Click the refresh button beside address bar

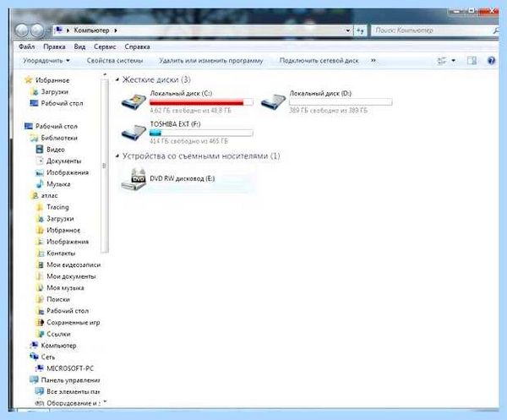pos(360,30)
